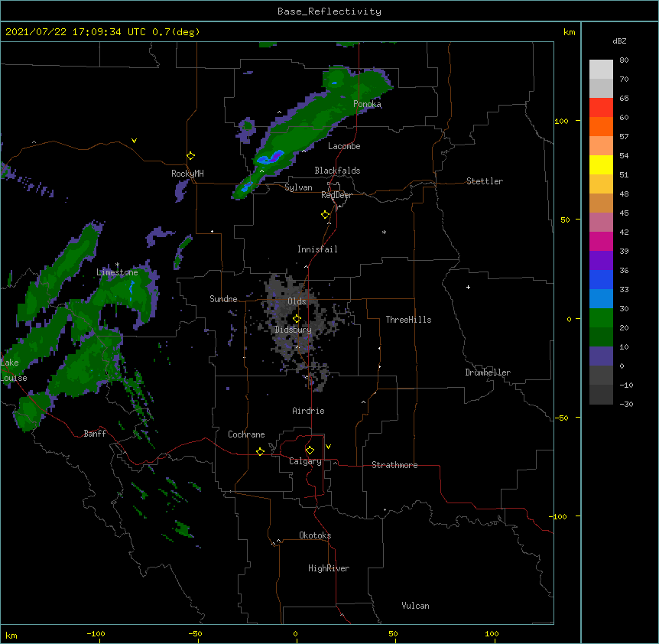Click the Lacombe city label
659x644 pixels.
pos(344,146)
